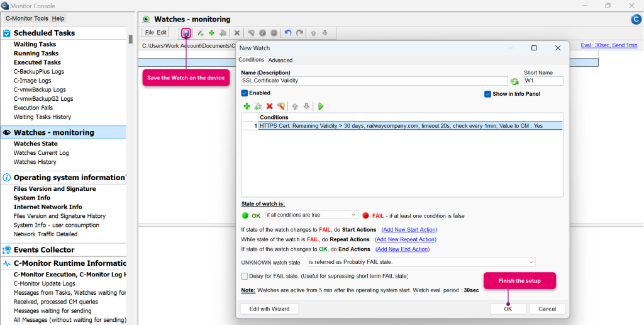This screenshot has width=644, height=325.
Task: Move the condition up with the arrow icon
Action: pos(295,106)
